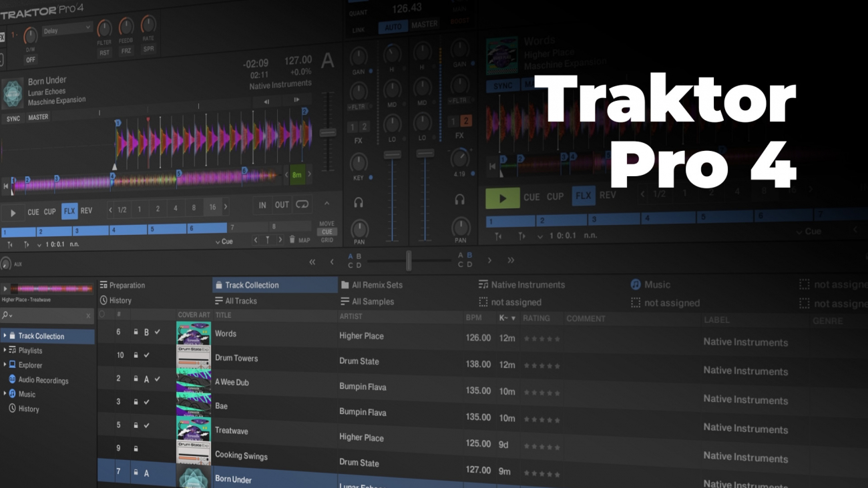Open the Delay effect dropdown
This screenshot has width=868, height=488.
coord(67,30)
